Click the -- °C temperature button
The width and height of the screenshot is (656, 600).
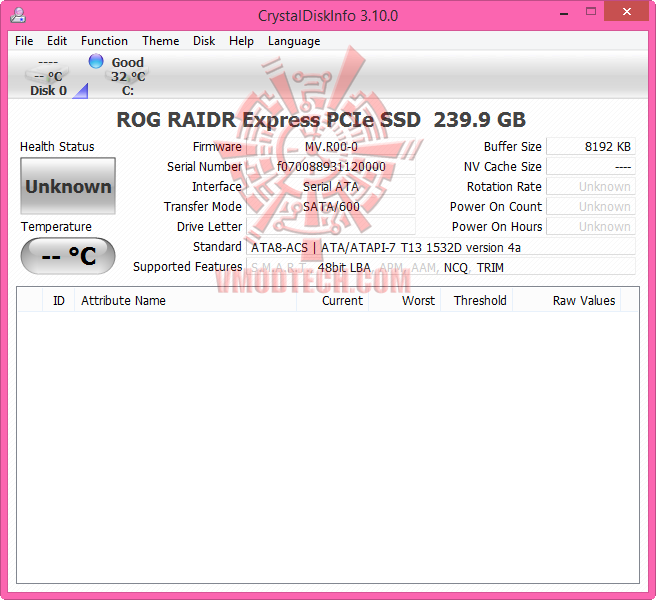point(68,256)
